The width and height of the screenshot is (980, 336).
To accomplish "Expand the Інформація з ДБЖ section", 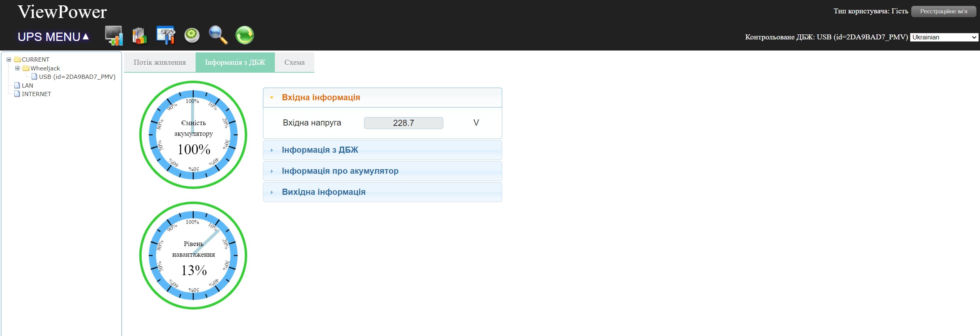I will (x=320, y=150).
